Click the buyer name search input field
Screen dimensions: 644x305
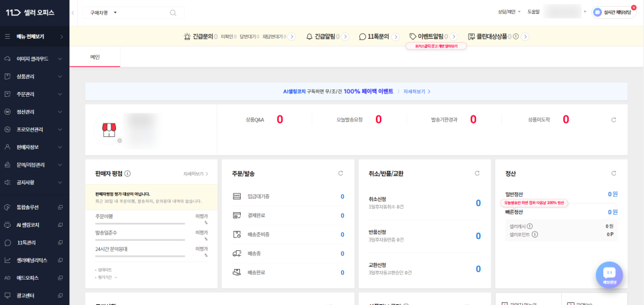tap(144, 13)
